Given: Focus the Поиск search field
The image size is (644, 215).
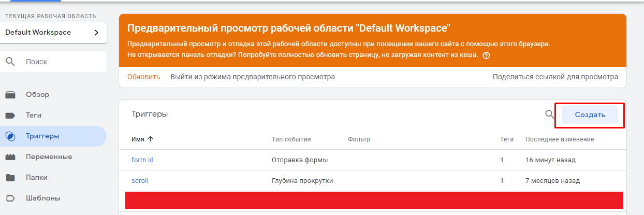Looking at the screenshot, I should coord(53,62).
